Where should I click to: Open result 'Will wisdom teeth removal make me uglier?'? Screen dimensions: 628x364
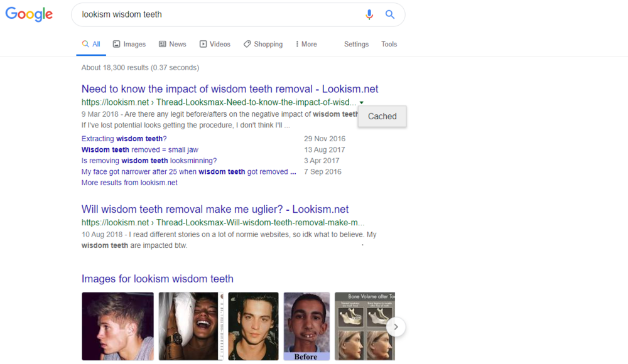(215, 209)
